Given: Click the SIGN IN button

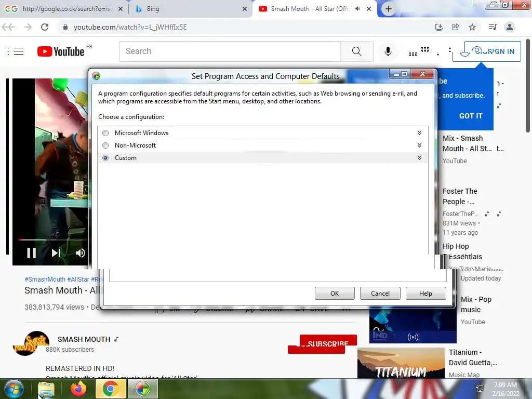Looking at the screenshot, I should pyautogui.click(x=487, y=51).
